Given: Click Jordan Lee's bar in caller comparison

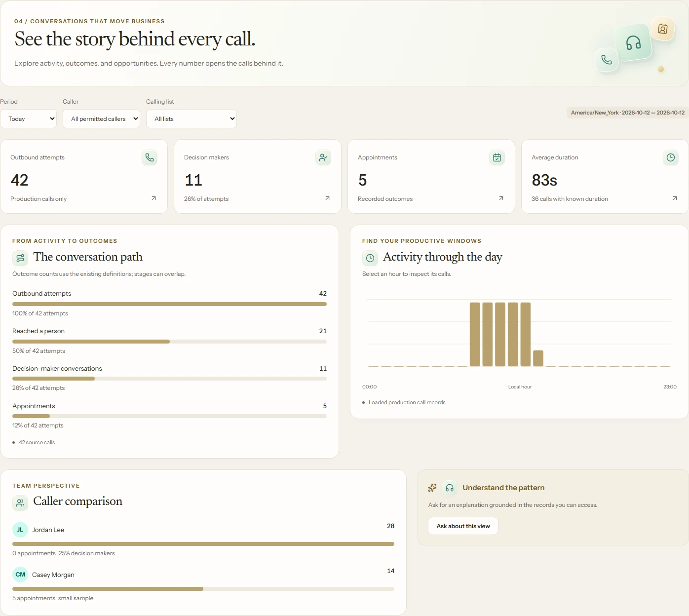Looking at the screenshot, I should (x=203, y=544).
